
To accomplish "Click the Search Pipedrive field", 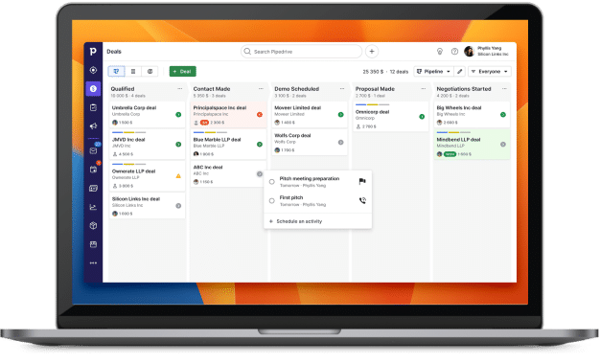I will point(301,51).
